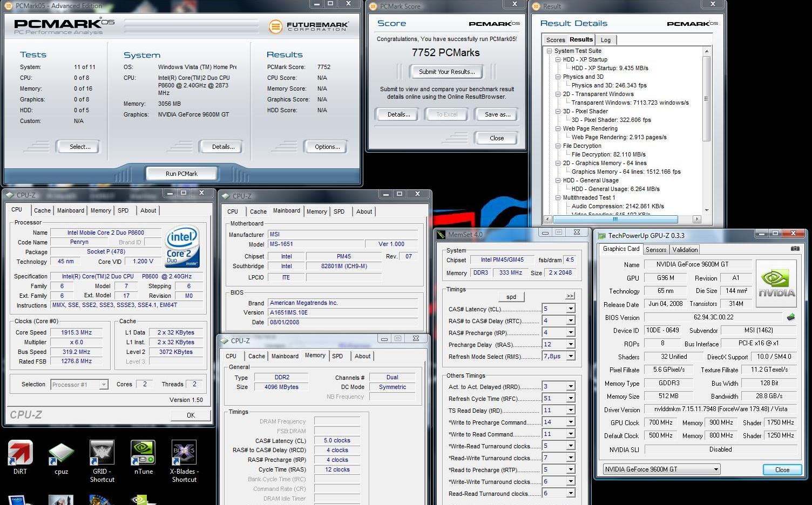Viewport: 812px width, 505px height.
Task: Click the Result Details horizontal scrollbar thumb
Action: pyautogui.click(x=615, y=219)
